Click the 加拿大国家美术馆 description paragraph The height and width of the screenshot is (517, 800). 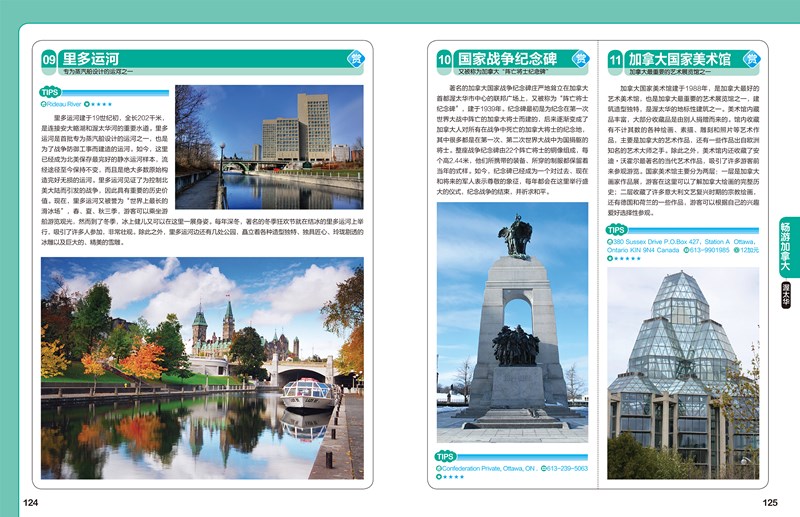point(683,150)
